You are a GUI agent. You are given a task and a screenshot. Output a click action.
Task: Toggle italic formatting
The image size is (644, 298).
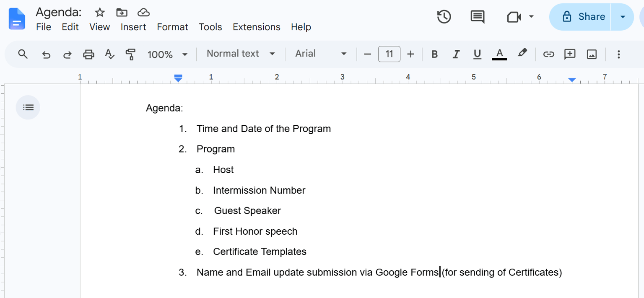456,54
